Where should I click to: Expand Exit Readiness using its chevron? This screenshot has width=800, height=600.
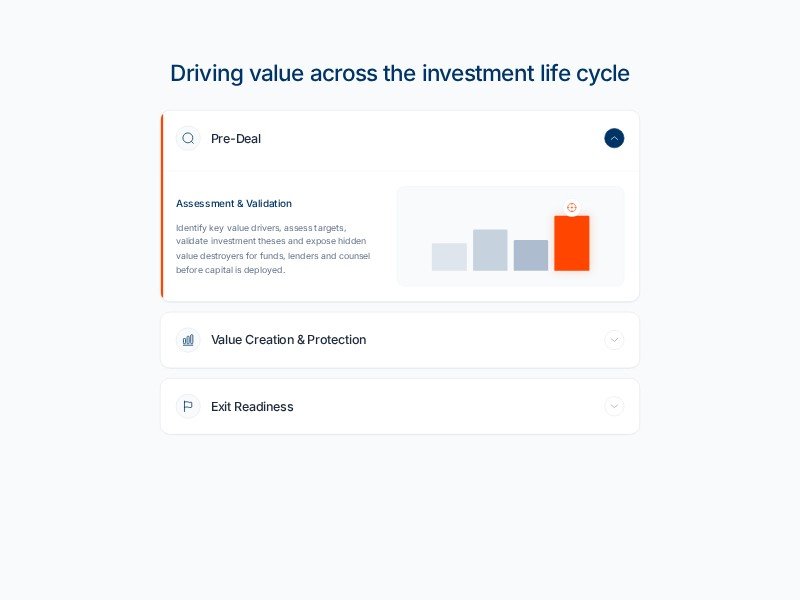coord(614,406)
